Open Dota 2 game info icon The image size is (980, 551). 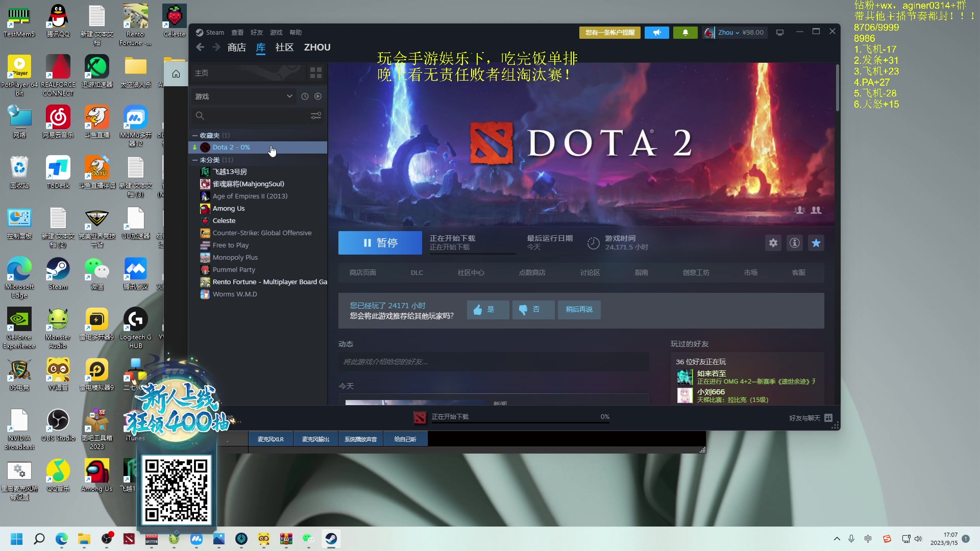click(795, 243)
